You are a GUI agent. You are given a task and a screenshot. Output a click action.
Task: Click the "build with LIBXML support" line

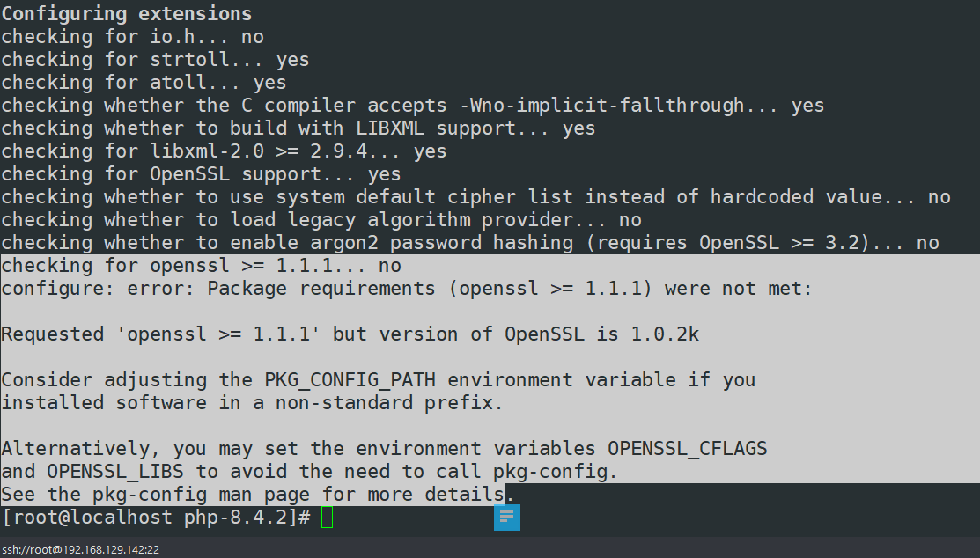pyautogui.click(x=298, y=128)
